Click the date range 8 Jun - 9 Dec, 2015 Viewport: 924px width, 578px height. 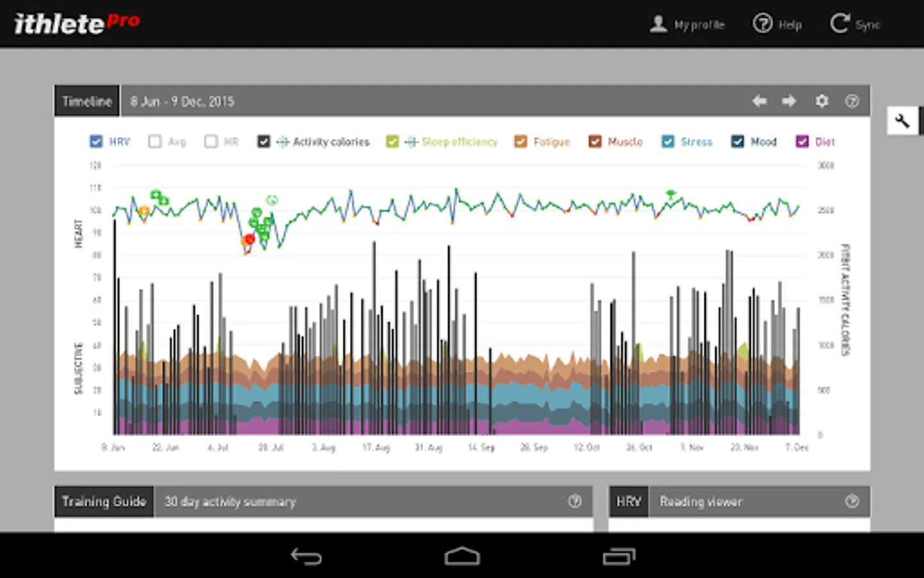click(x=182, y=101)
